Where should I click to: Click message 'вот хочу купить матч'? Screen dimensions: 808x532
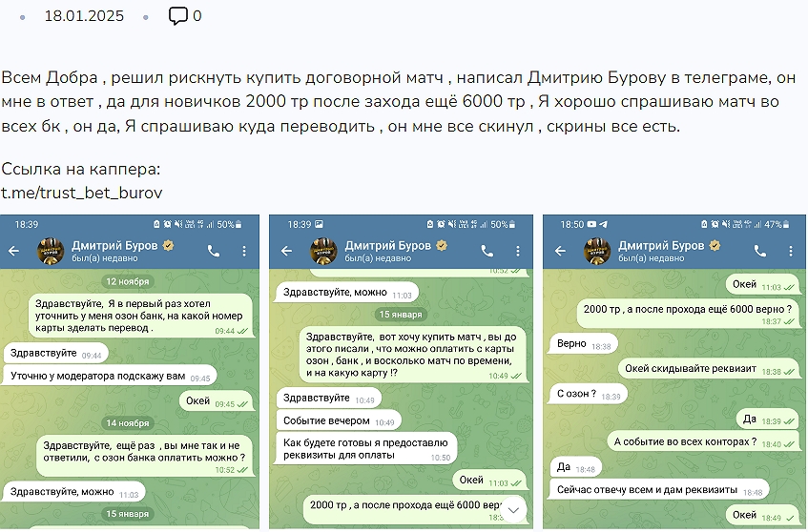pos(414,355)
